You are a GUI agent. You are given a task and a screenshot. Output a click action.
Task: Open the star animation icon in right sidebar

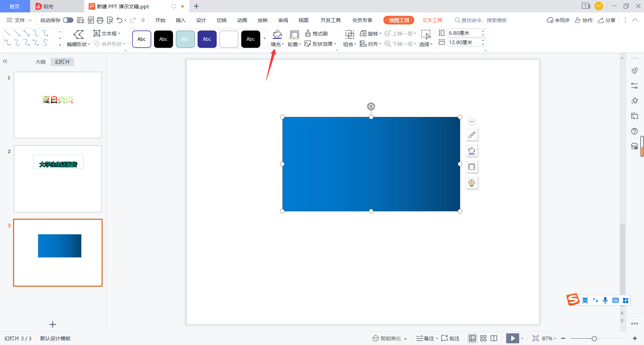[635, 101]
